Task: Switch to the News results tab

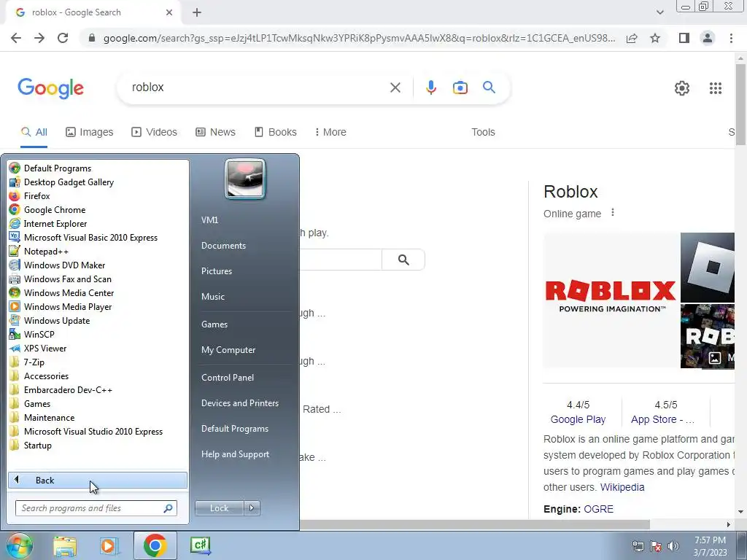Action: 215,132
